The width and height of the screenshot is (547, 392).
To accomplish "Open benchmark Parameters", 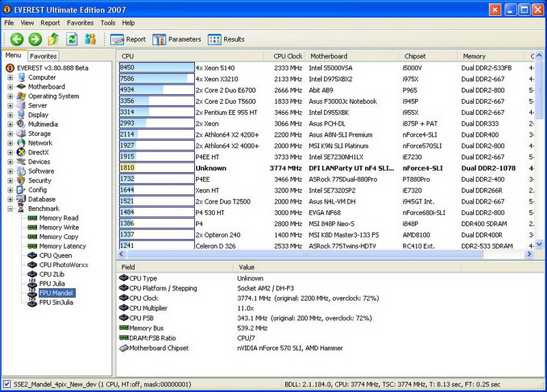I will tap(177, 40).
